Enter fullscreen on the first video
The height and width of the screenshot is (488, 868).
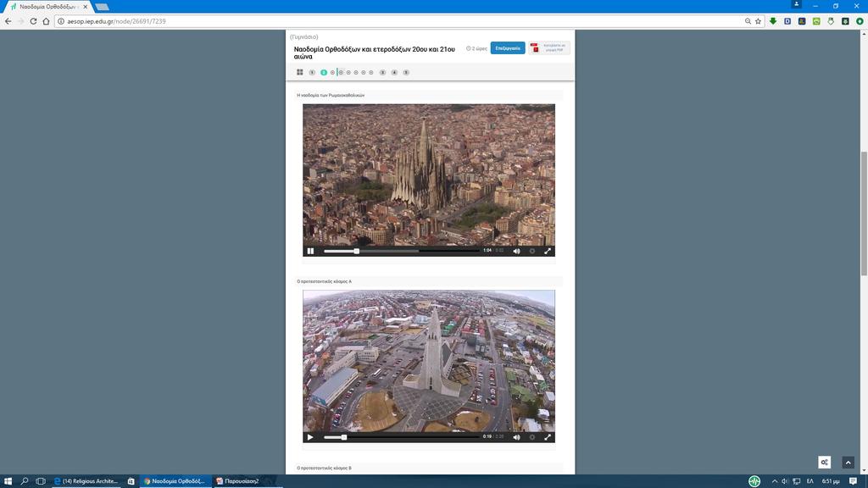pos(548,251)
